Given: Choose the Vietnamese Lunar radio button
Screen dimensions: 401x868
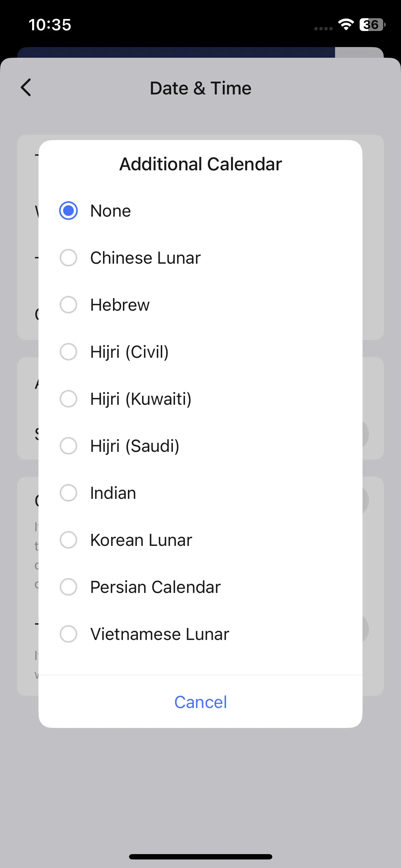Looking at the screenshot, I should pyautogui.click(x=68, y=634).
